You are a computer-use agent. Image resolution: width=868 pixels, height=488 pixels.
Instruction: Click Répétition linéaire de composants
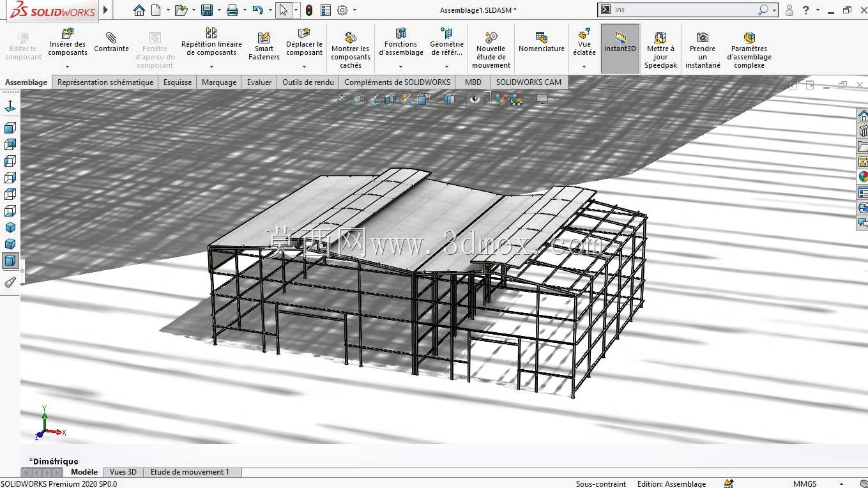[x=211, y=42]
